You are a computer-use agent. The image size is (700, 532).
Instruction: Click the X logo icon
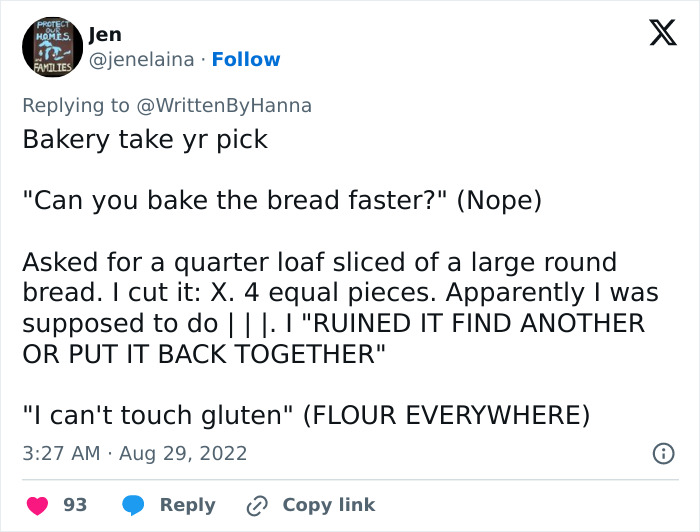pos(656,35)
